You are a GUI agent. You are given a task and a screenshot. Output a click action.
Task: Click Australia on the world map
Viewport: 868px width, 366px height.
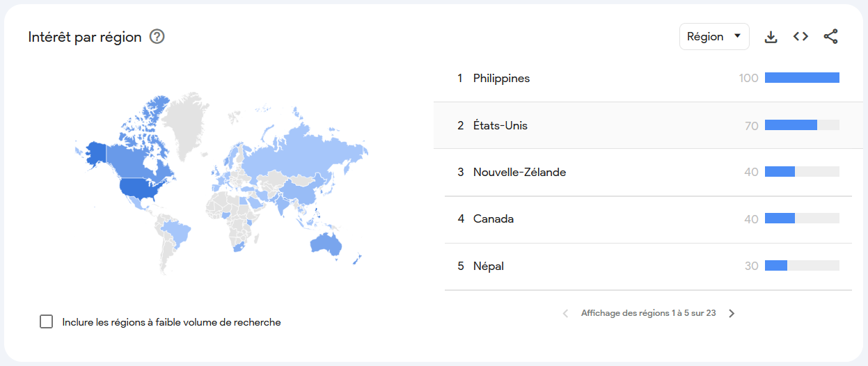point(326,243)
